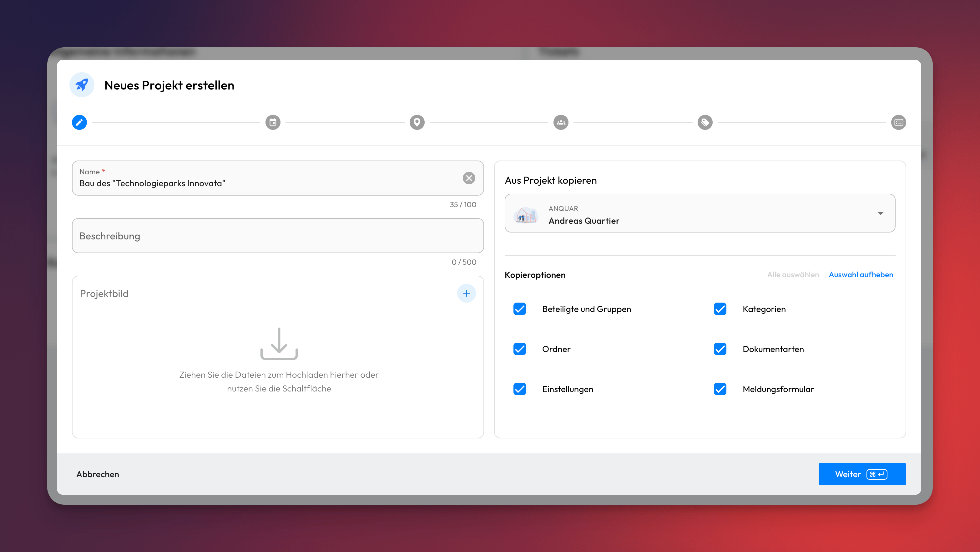Open the final form step icon
980x552 pixels.
[x=898, y=122]
